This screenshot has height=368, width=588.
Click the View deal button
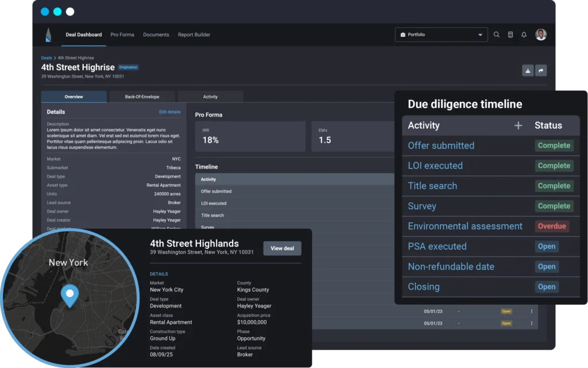click(x=282, y=248)
